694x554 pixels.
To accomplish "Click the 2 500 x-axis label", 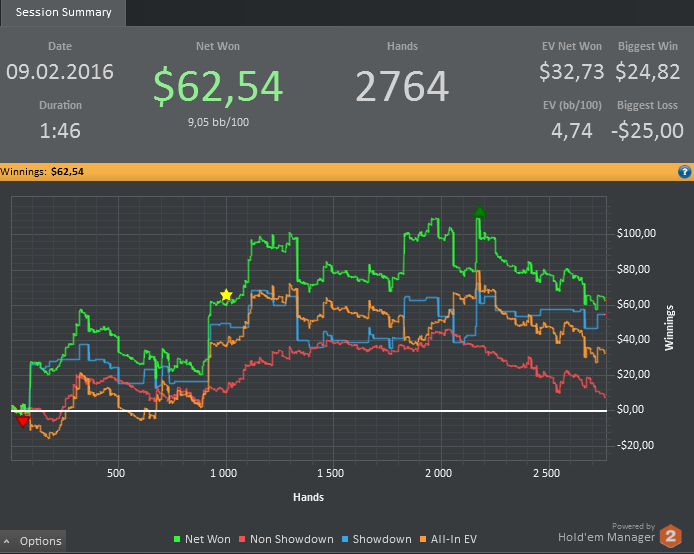I will (547, 473).
